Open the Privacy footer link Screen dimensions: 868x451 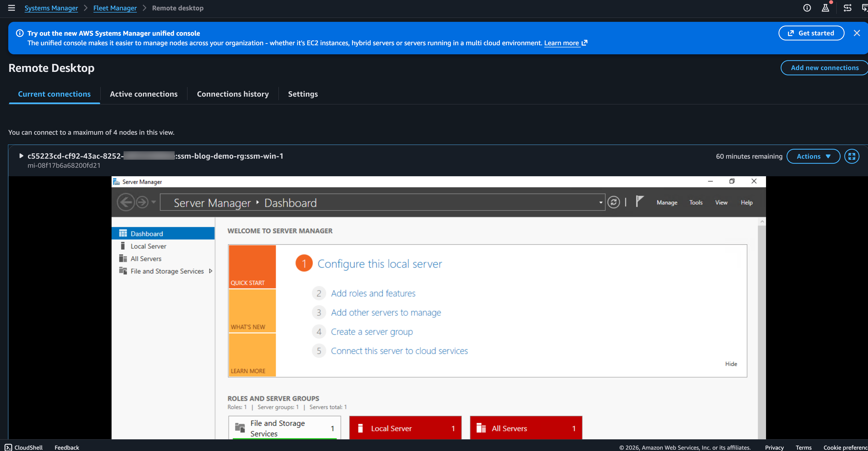pos(774,447)
